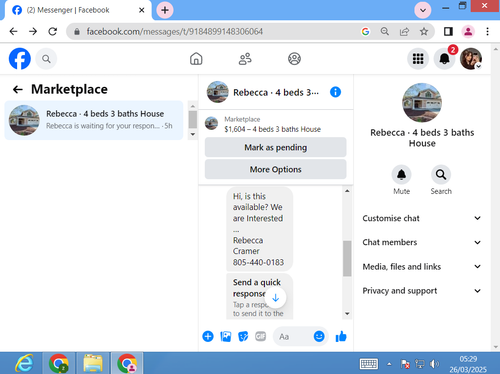Click the Send a quick response card
Screen dimensions: 500x374
259,297
